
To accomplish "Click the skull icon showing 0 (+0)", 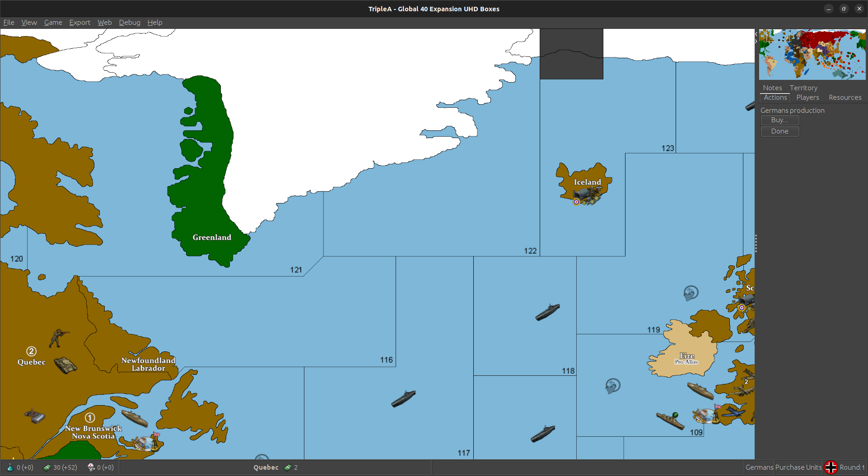I will [91, 467].
